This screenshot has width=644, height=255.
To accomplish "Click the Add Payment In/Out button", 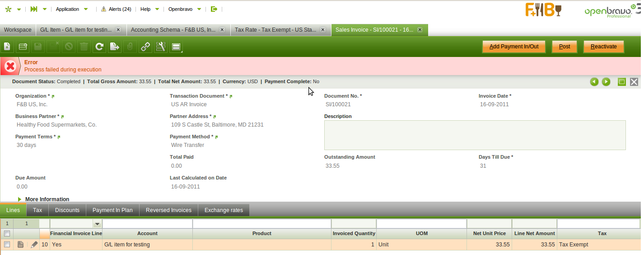I will pos(514,47).
